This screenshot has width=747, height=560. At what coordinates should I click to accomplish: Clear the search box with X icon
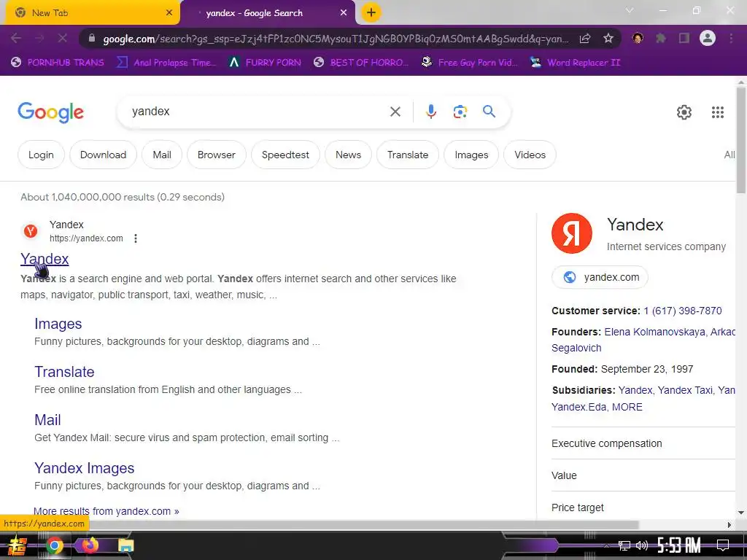pyautogui.click(x=395, y=112)
